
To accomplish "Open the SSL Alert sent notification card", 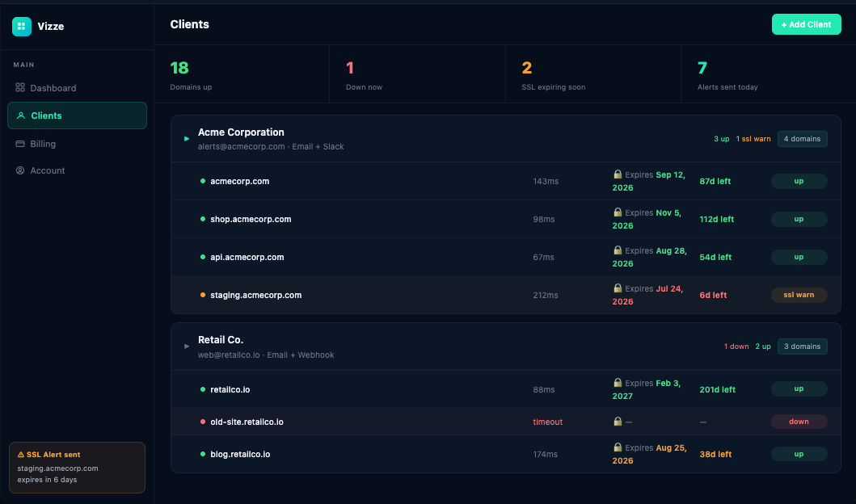I will tap(77, 468).
